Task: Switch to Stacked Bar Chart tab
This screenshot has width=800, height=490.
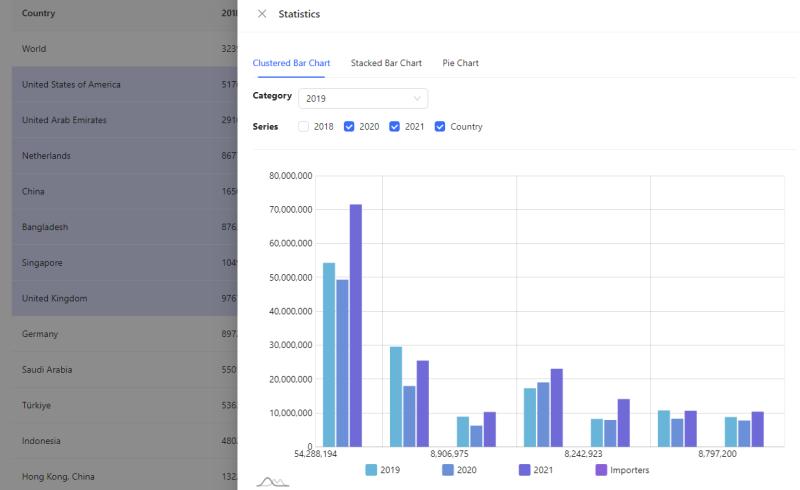Action: click(386, 63)
